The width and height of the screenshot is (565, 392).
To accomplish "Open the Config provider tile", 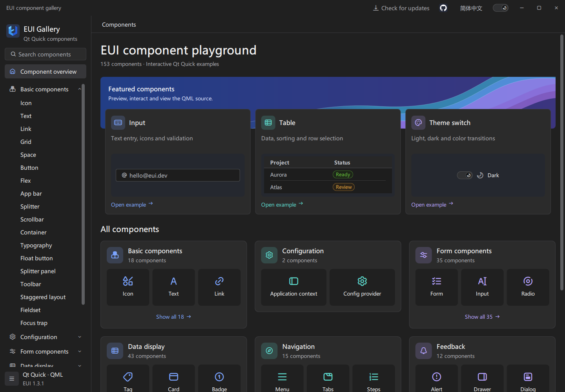I will pos(362,287).
